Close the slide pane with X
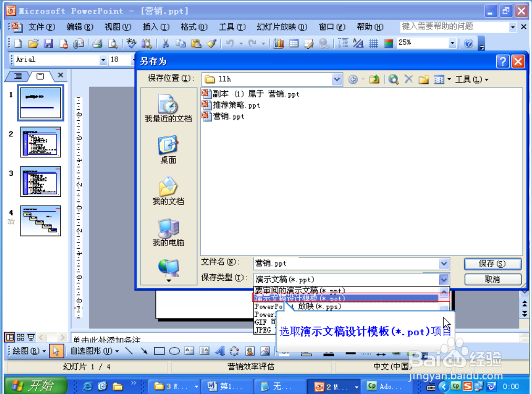The image size is (532, 394). [x=60, y=75]
